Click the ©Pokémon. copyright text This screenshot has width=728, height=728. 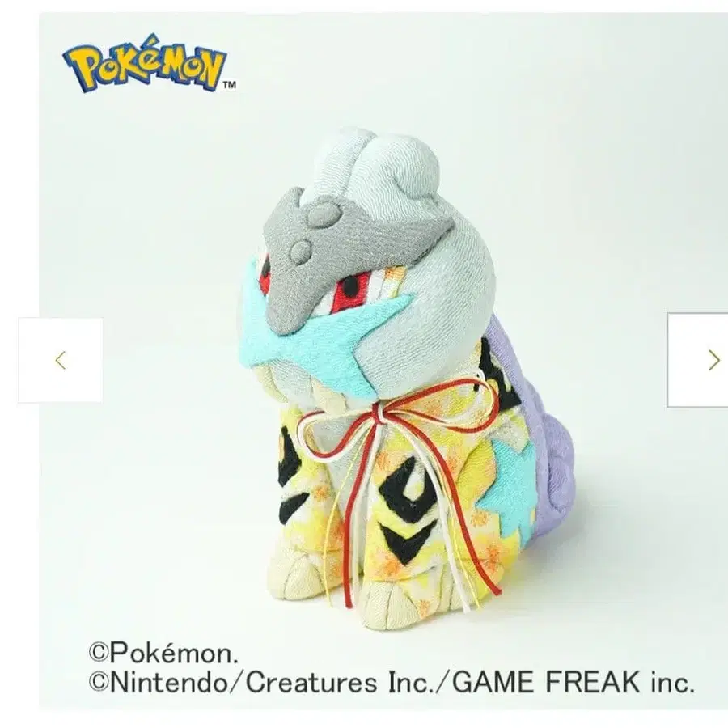163,653
